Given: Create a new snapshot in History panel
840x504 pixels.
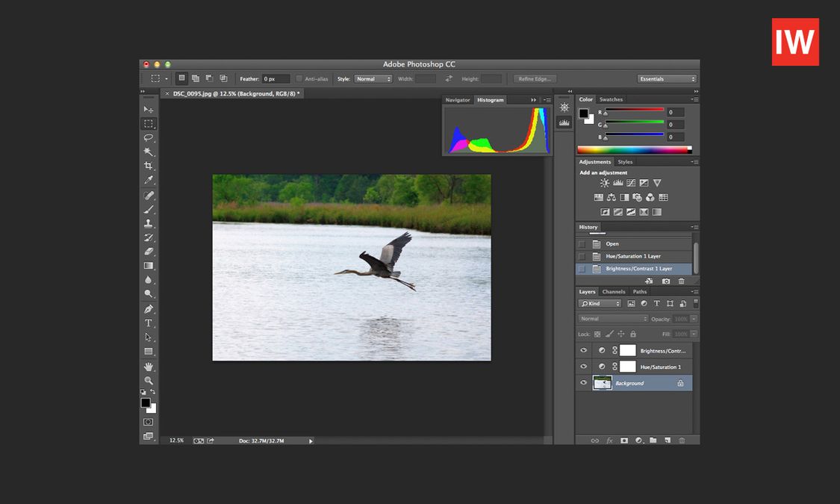Looking at the screenshot, I should click(x=666, y=281).
